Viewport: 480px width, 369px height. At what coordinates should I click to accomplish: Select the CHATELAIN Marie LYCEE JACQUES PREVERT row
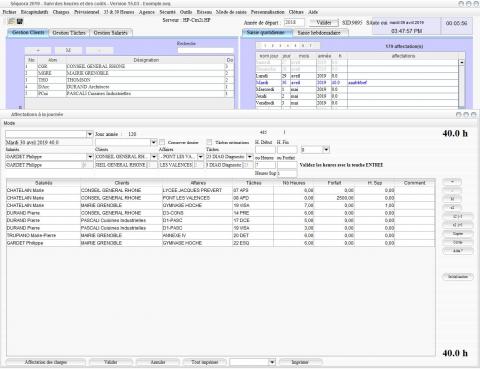pyautogui.click(x=220, y=190)
